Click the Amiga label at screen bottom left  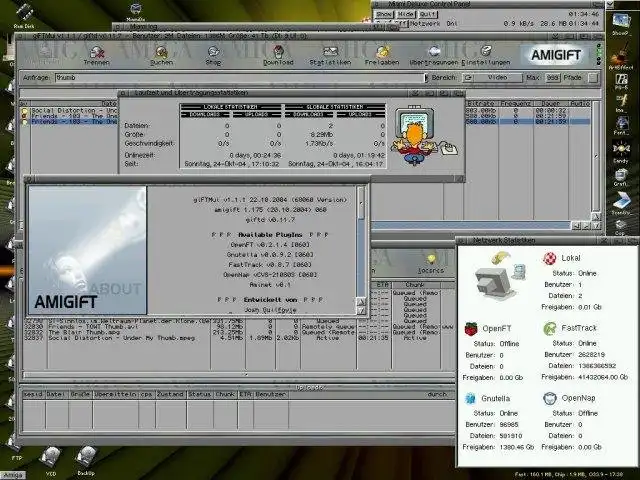(x=13, y=475)
